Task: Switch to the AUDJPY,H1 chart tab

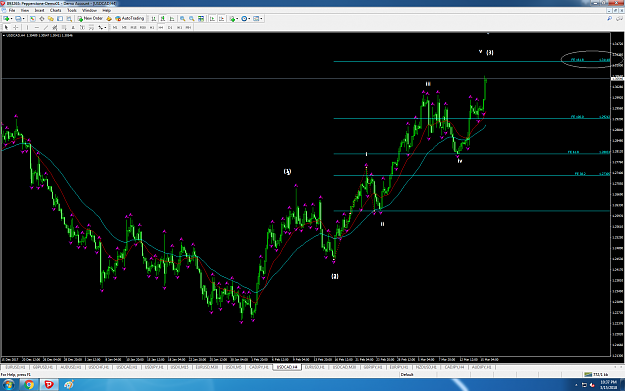Action: 482,367
